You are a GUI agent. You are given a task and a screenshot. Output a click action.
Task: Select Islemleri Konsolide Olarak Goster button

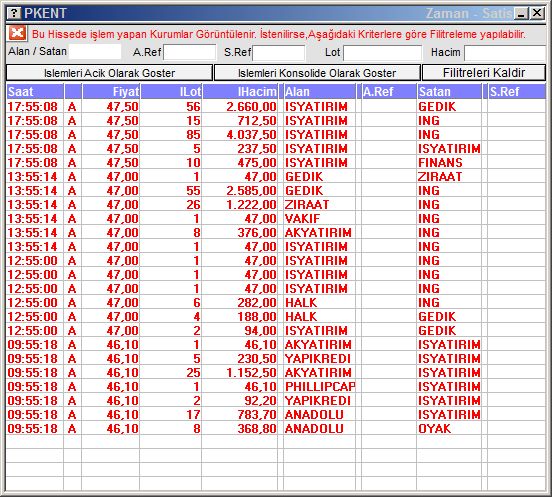(x=317, y=73)
